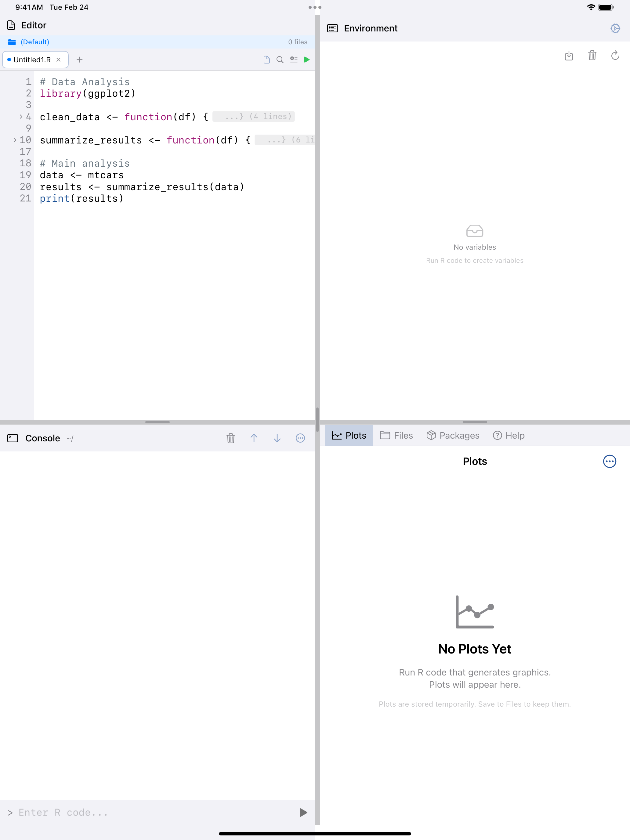Image resolution: width=630 pixels, height=840 pixels.
Task: Expand the folded clean_data function body
Action: (x=21, y=117)
